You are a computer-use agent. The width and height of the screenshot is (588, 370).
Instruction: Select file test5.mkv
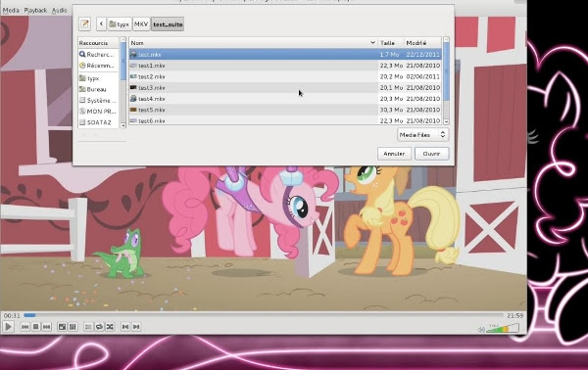click(285, 110)
